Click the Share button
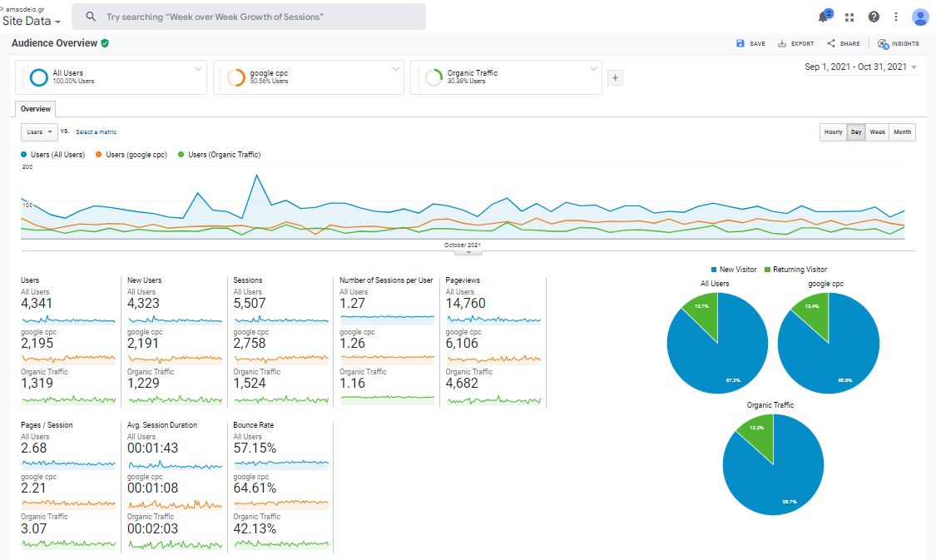936x560 pixels. point(844,43)
